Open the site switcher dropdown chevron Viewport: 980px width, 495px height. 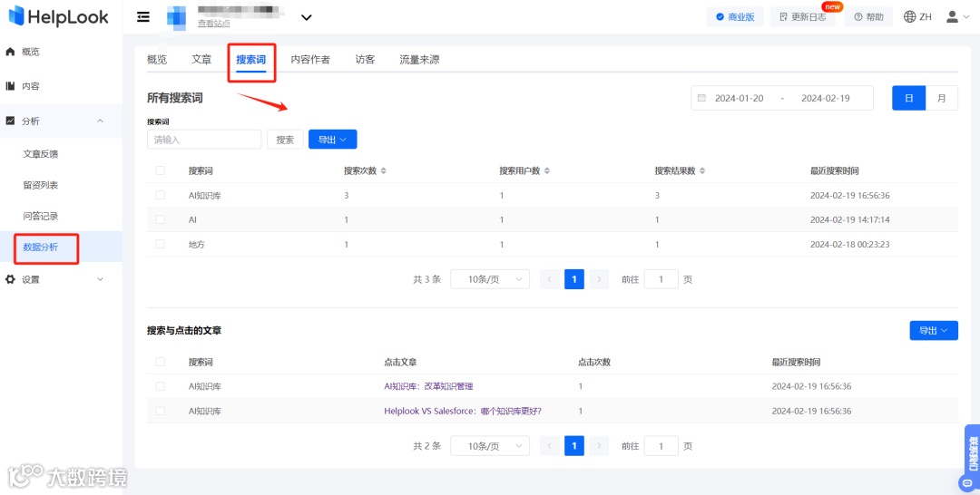pyautogui.click(x=307, y=17)
